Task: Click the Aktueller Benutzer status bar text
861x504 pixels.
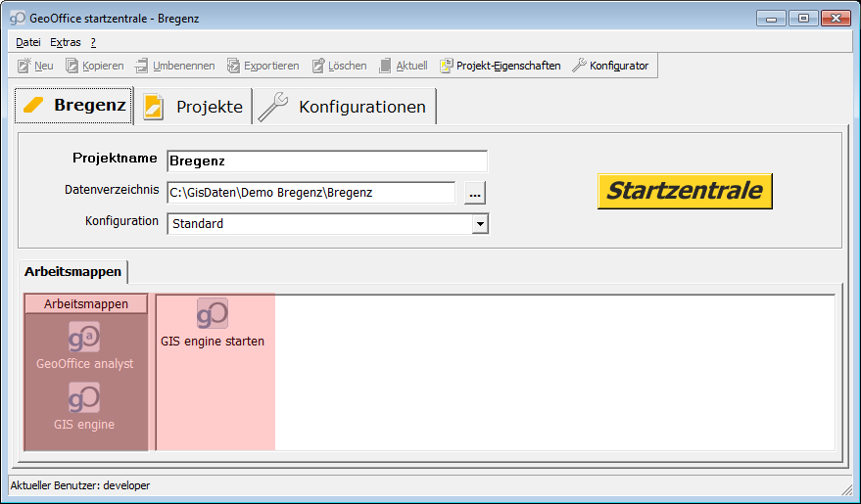Action: pos(80,485)
